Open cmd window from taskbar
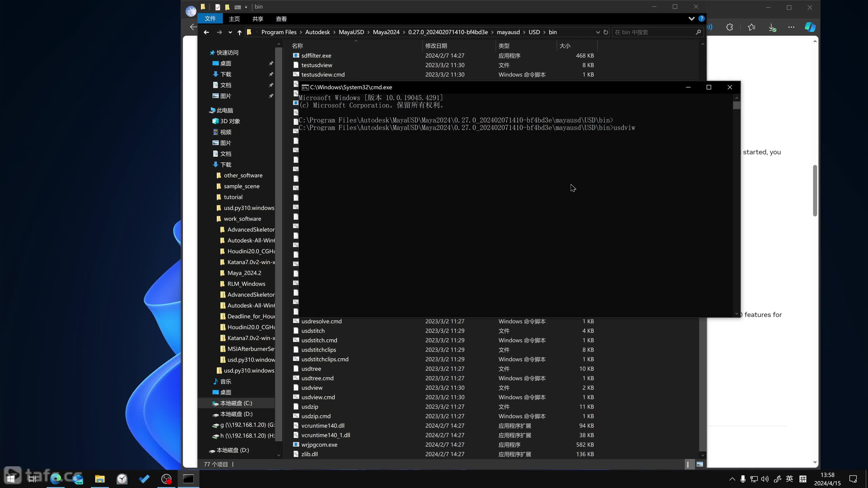 pyautogui.click(x=189, y=479)
